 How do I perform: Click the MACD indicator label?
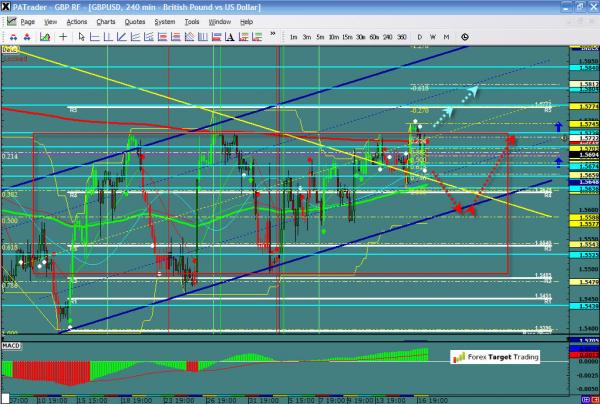11,346
